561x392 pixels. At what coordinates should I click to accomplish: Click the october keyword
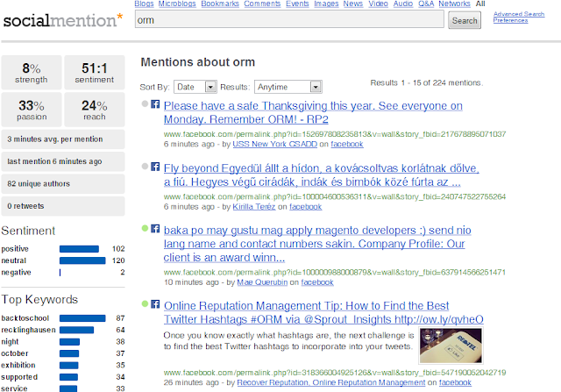click(14, 353)
